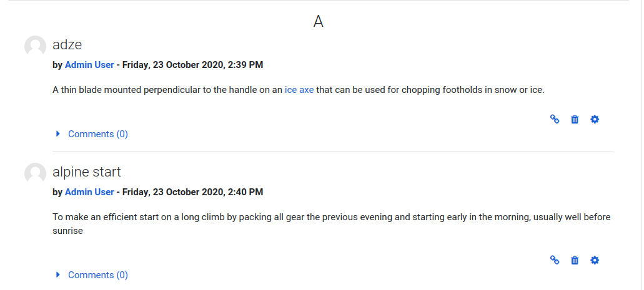Click the adze definition text
Image resolution: width=644 pixels, height=290 pixels.
click(298, 90)
